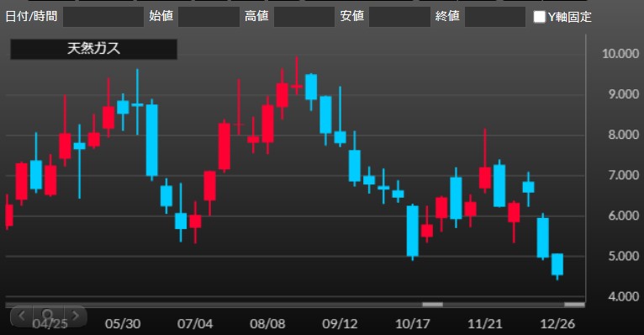
Task: Click the 12/26 date axis label
Action: click(x=557, y=324)
